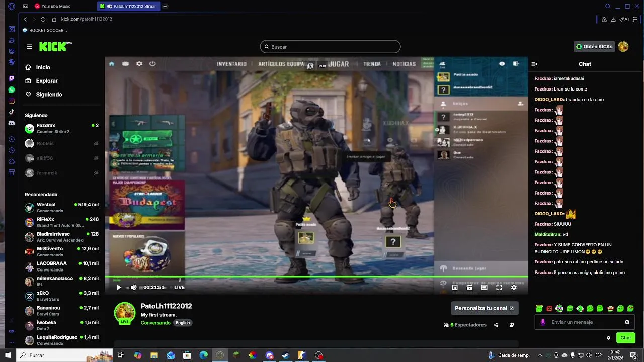Open Steam from the taskbar
644x362 pixels.
point(285,355)
